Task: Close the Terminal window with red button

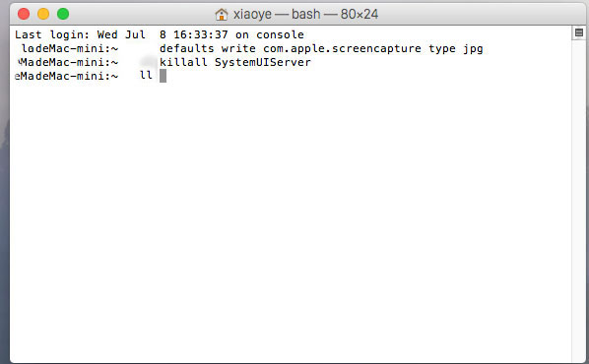Action: pos(24,14)
